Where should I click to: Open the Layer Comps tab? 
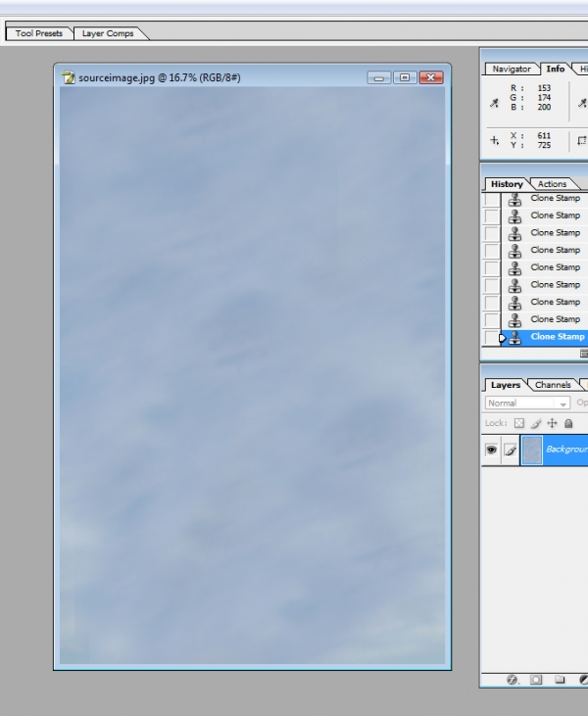[x=108, y=33]
